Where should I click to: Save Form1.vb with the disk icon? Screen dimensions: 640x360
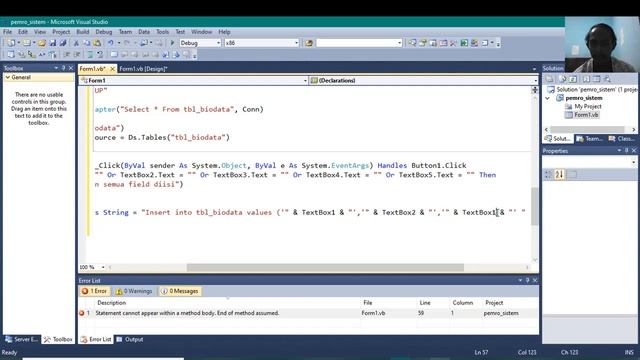click(x=53, y=43)
